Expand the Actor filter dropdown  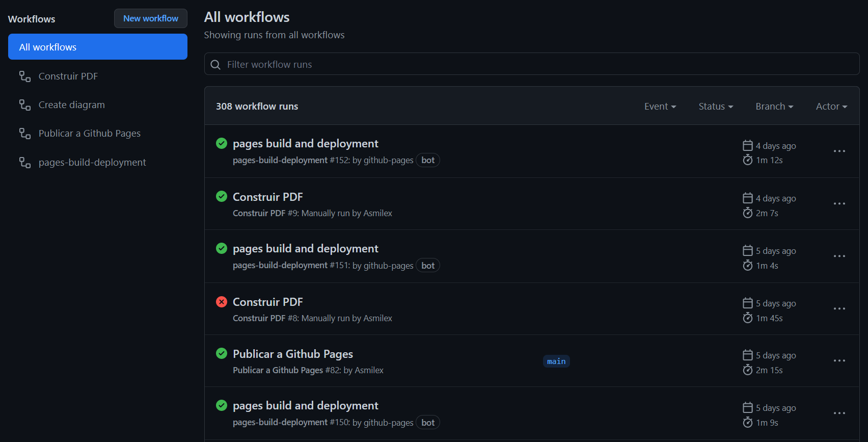click(831, 106)
